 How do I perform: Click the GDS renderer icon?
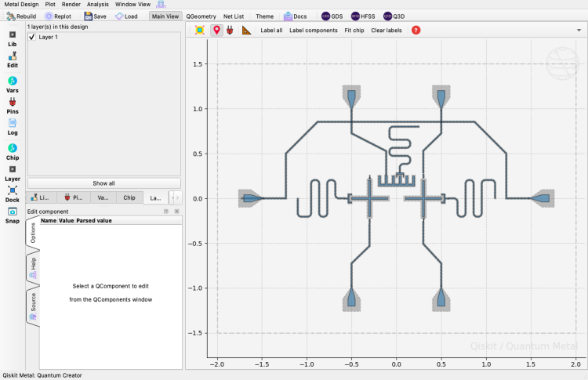325,16
